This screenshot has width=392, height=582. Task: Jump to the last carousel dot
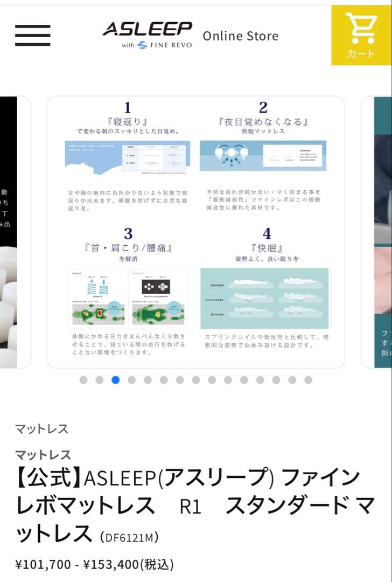pos(308,380)
